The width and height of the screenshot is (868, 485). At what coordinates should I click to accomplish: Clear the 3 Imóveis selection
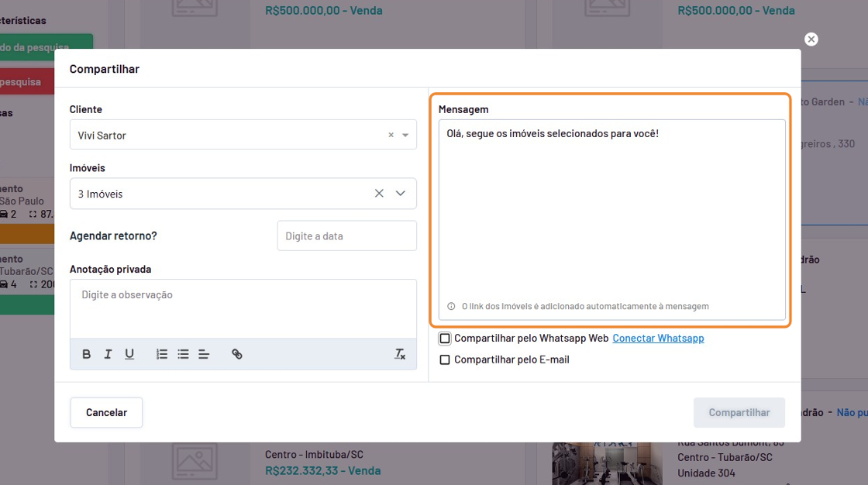pos(379,194)
